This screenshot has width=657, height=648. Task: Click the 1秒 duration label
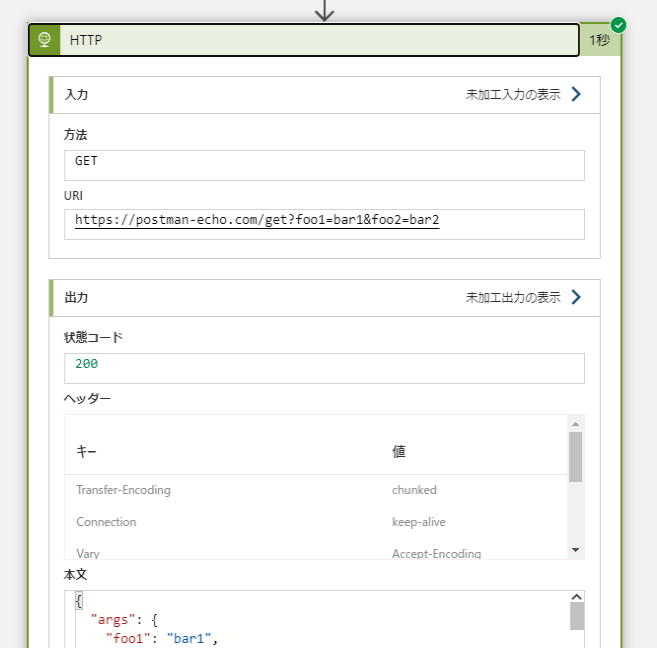point(600,40)
